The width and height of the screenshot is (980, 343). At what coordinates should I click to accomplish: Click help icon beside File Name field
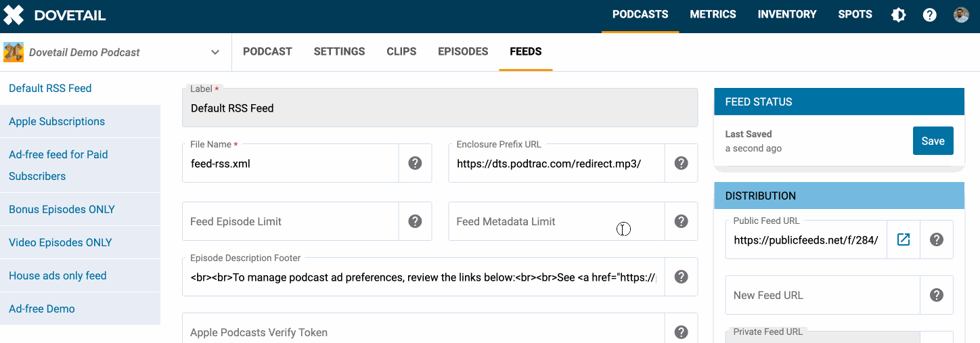click(x=415, y=163)
